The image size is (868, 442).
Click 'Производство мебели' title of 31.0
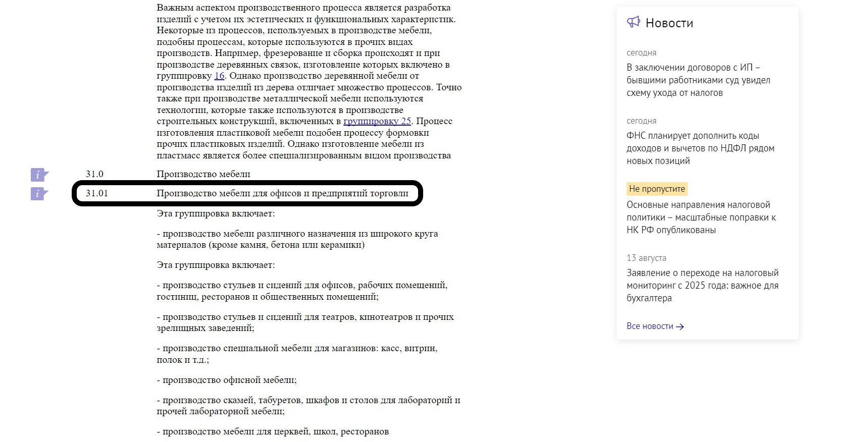click(x=203, y=174)
